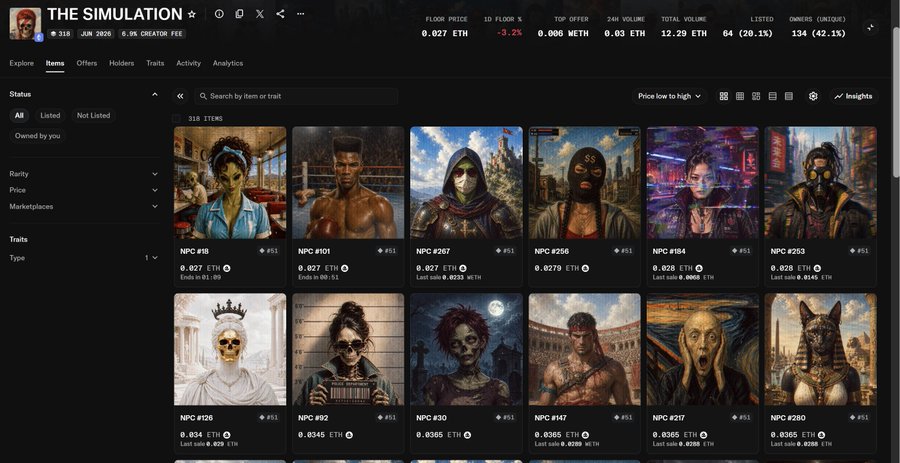Image resolution: width=900 pixels, height=463 pixels.
Task: Switch to the Offers tab
Action: (87, 63)
